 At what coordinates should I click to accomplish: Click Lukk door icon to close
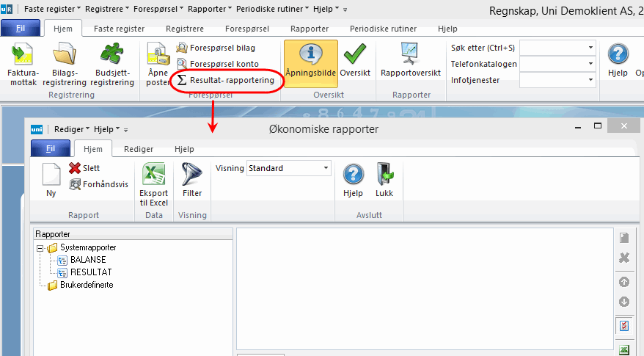point(384,176)
